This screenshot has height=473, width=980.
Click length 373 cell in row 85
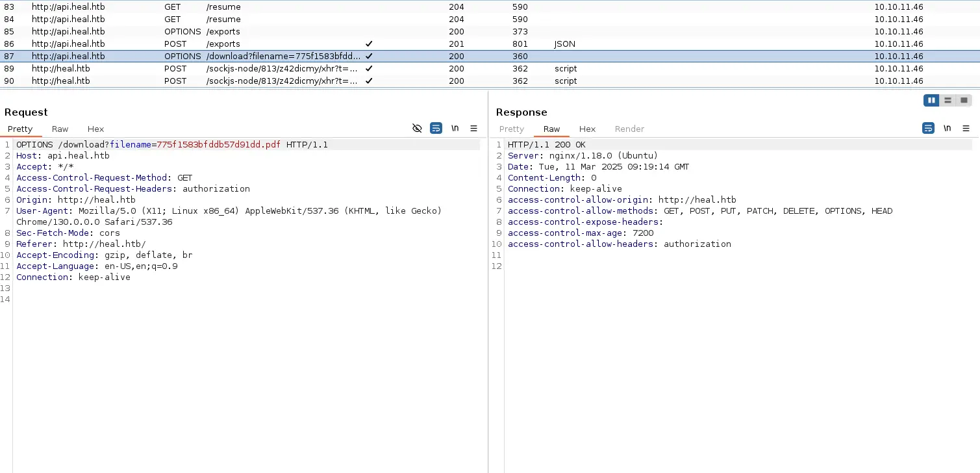coord(520,32)
